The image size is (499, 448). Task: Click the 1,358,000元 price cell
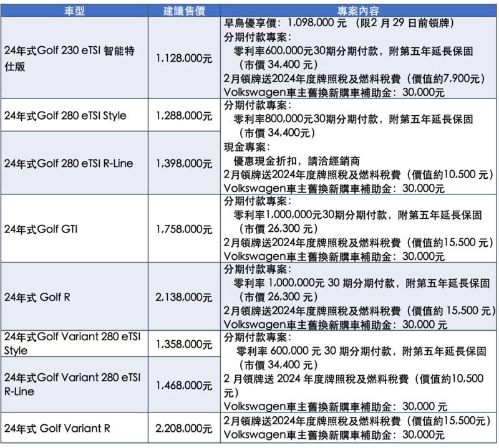(x=184, y=344)
